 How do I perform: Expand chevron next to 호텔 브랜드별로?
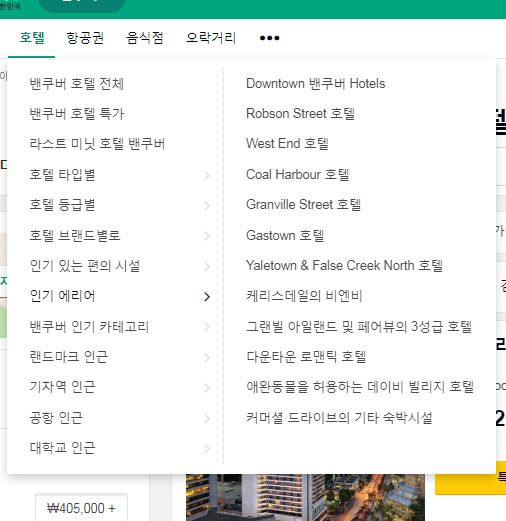pyautogui.click(x=207, y=236)
